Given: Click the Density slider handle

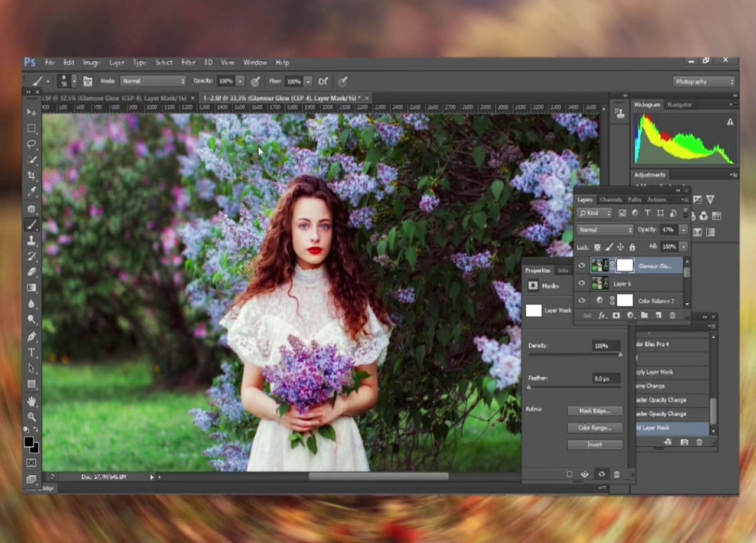Looking at the screenshot, I should coord(620,355).
